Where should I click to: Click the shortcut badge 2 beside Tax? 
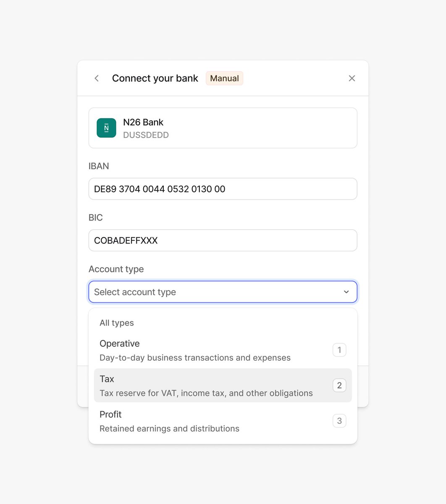[339, 385]
